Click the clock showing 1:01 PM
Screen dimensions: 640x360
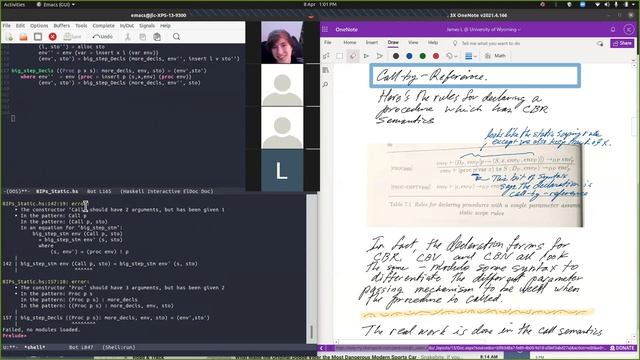(x=320, y=4)
